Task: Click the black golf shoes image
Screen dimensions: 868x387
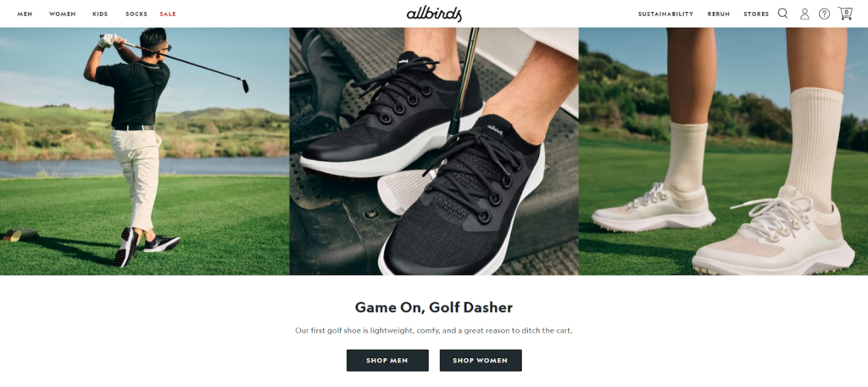Action: click(434, 151)
